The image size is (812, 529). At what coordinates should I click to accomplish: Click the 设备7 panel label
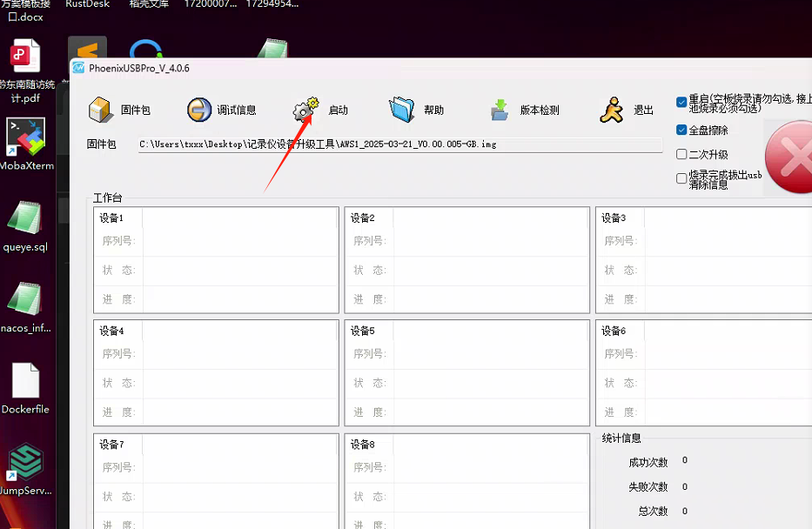coord(111,445)
